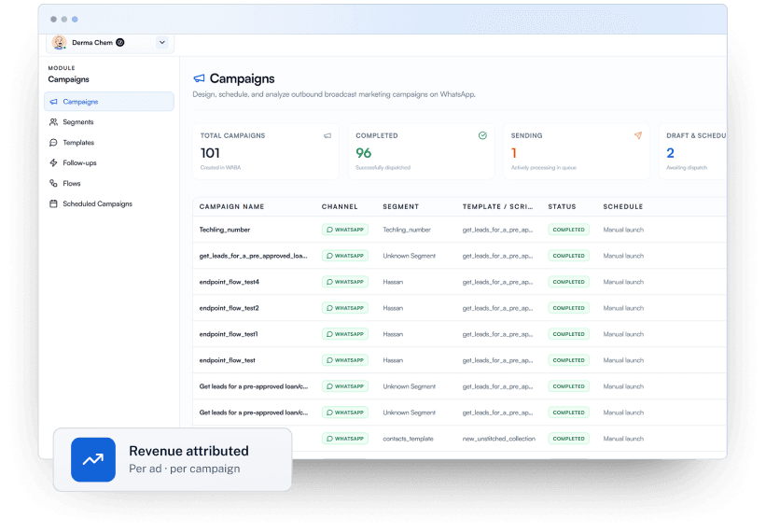Viewport: 766px width, 532px height.
Task: Click the Template / Script column header
Action: [498, 207]
